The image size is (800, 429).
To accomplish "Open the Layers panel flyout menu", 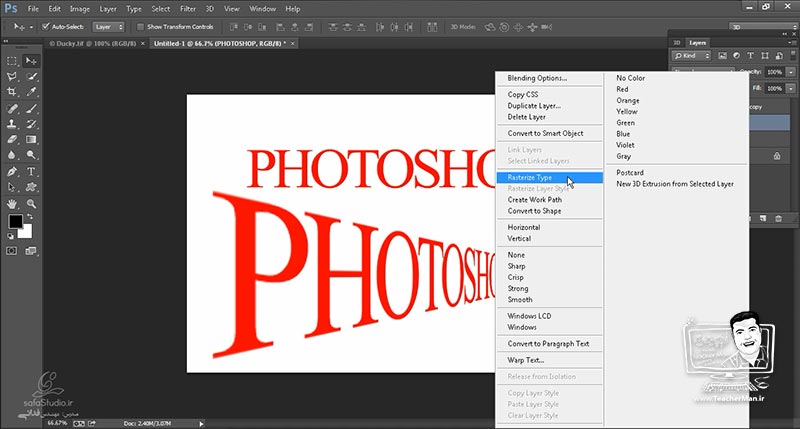I will 791,43.
